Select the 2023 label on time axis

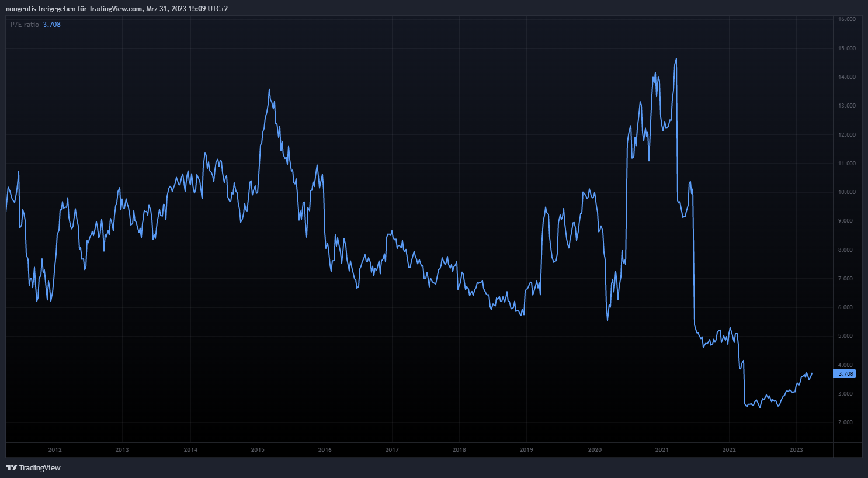(796, 450)
